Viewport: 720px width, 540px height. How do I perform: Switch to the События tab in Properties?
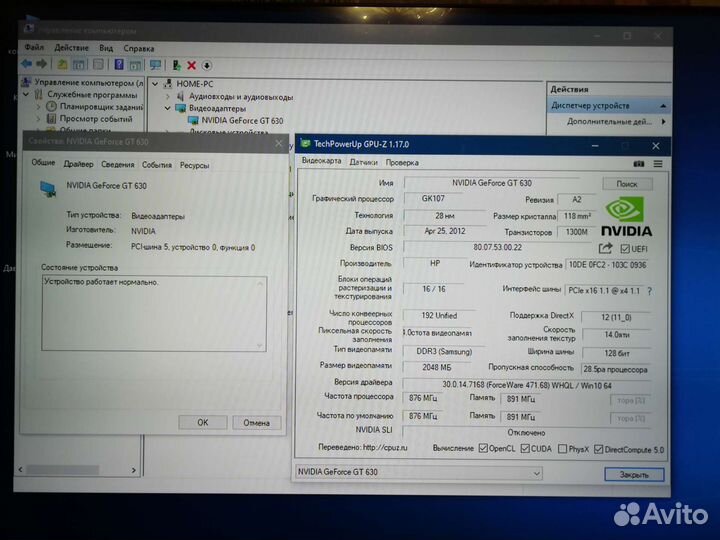coord(157,164)
